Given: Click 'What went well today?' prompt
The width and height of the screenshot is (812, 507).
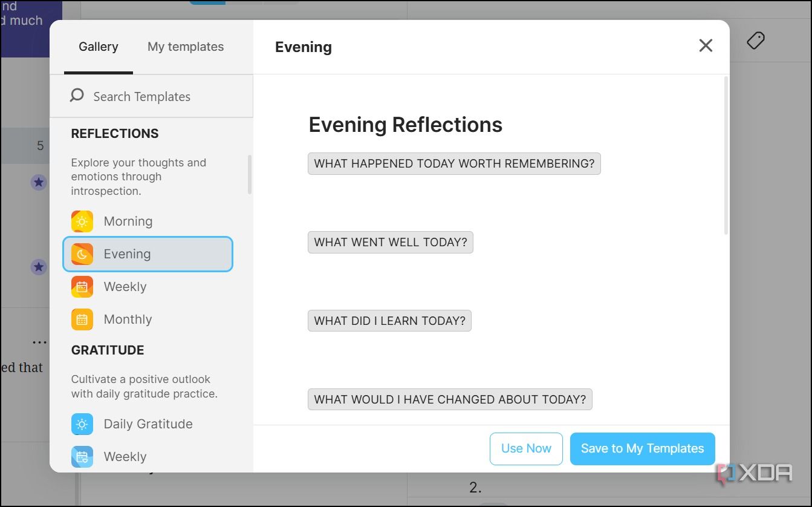Looking at the screenshot, I should click(391, 242).
